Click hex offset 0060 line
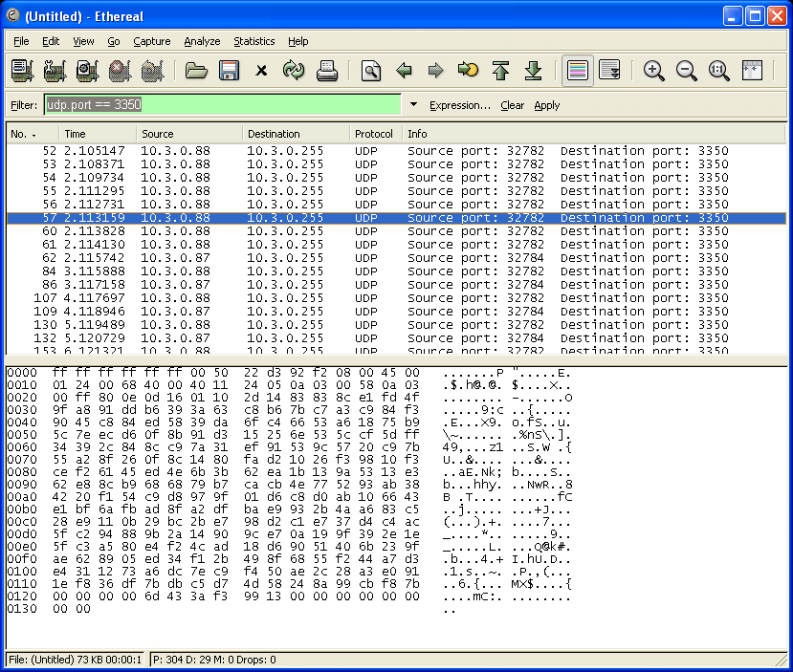Image resolution: width=793 pixels, height=672 pixels. 289,447
